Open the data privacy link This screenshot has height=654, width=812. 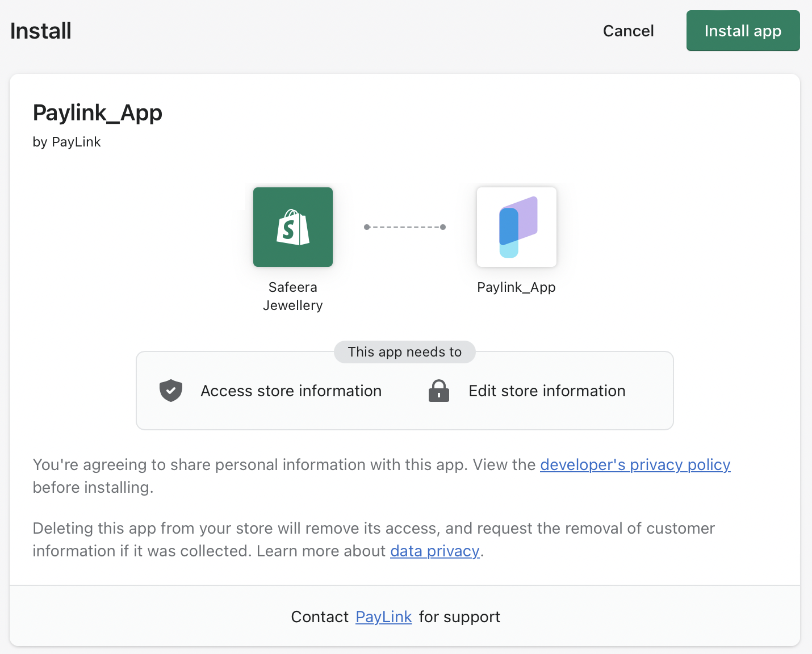435,551
